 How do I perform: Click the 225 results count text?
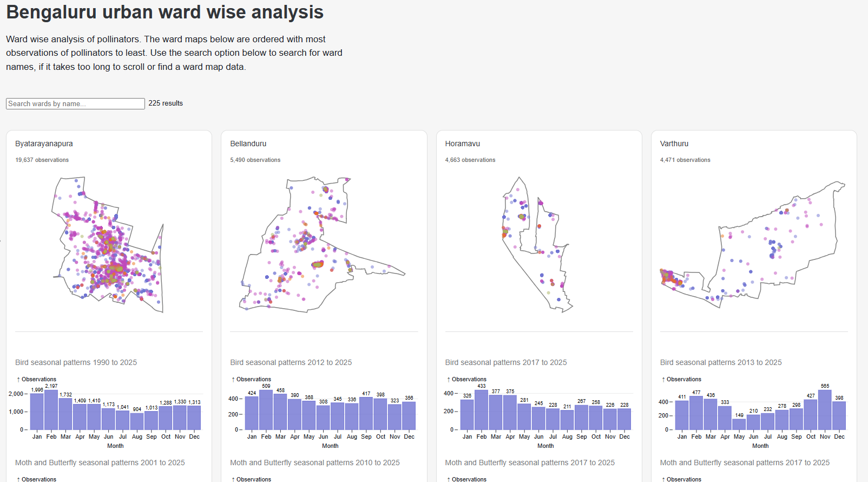[166, 103]
